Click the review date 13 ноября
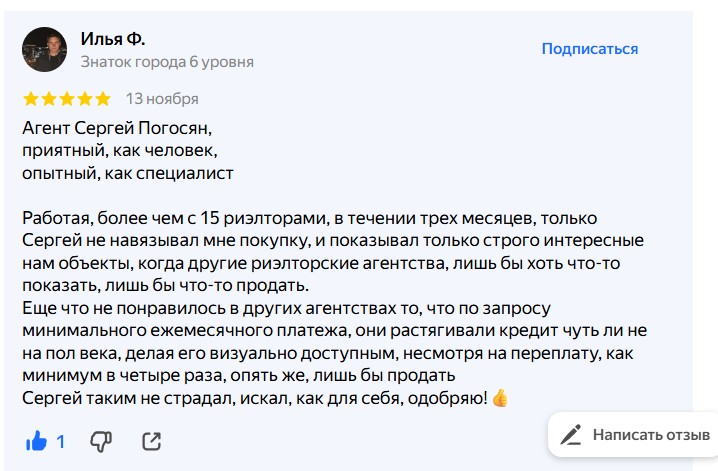The image size is (718, 471). tap(162, 99)
